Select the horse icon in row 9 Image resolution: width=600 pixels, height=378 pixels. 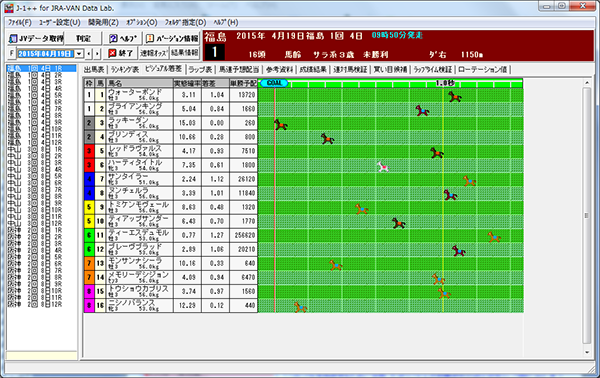(361, 209)
